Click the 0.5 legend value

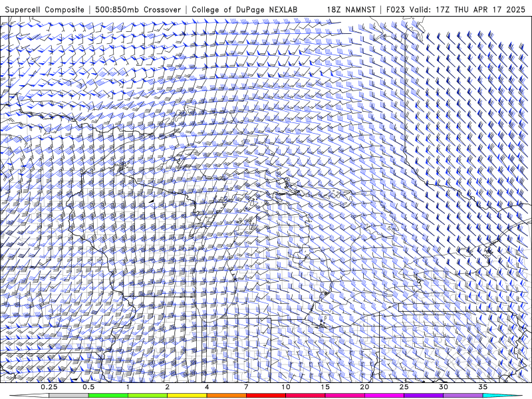[x=88, y=387]
